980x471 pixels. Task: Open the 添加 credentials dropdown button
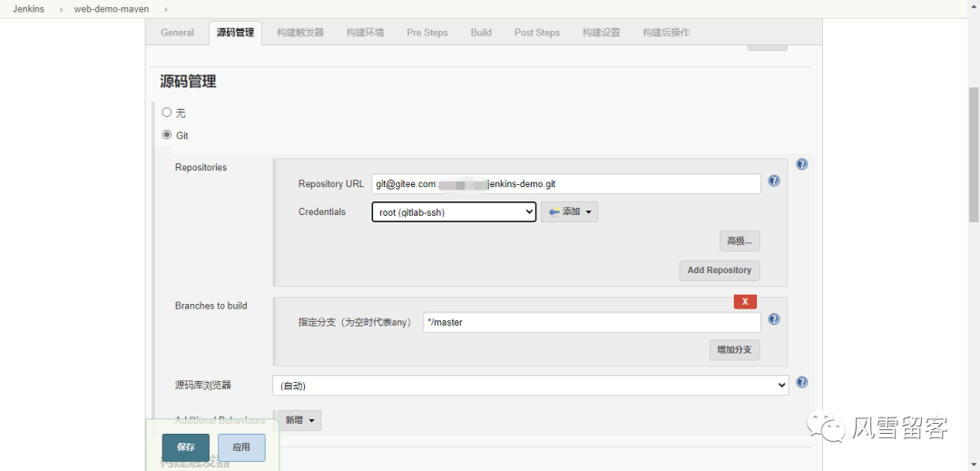click(569, 211)
